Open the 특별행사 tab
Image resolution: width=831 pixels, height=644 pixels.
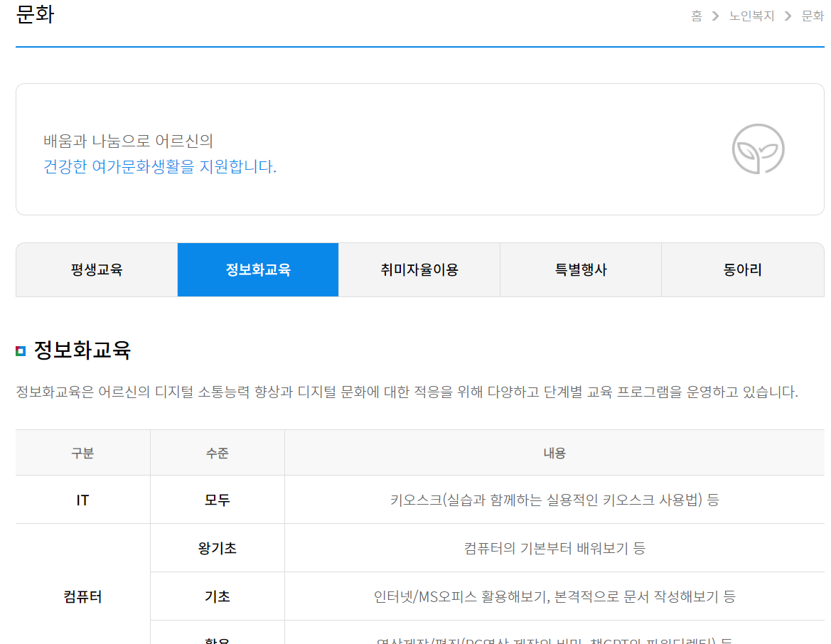coord(581,269)
